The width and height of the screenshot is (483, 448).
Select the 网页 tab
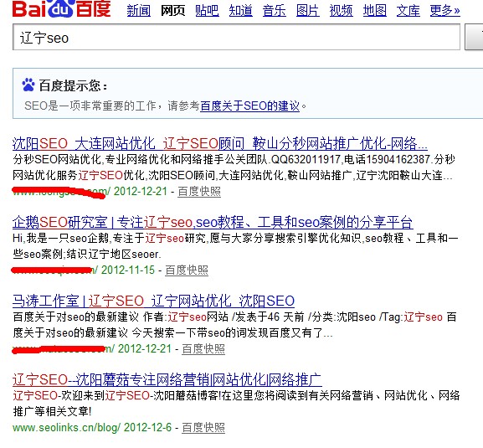172,11
